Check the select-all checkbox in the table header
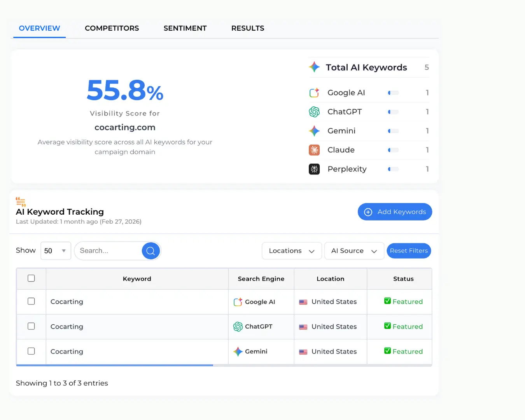Viewport: 525px width, 420px height. [31, 278]
